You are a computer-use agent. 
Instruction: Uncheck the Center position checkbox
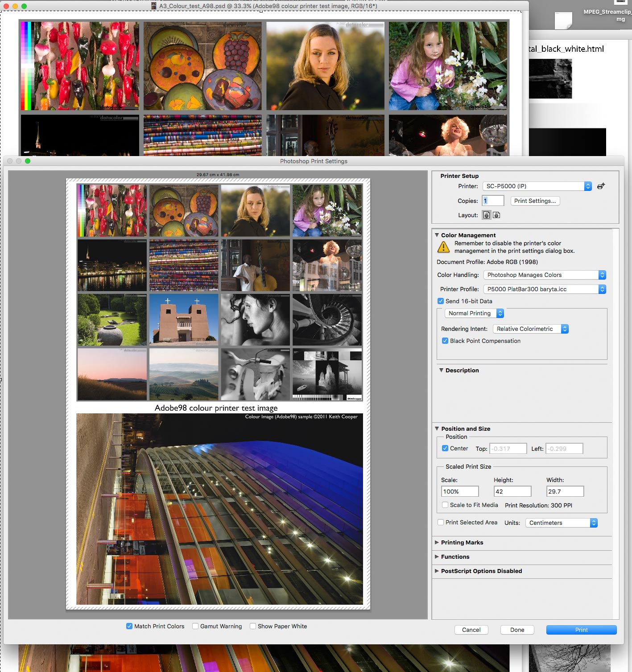[x=445, y=448]
